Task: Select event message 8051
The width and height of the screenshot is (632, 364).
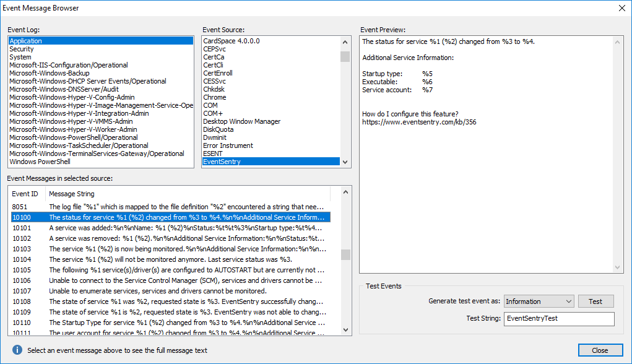Action: 170,207
